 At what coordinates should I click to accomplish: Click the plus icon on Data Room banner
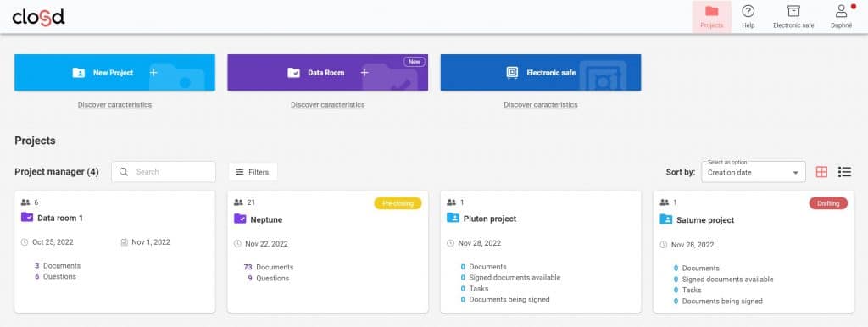[364, 73]
